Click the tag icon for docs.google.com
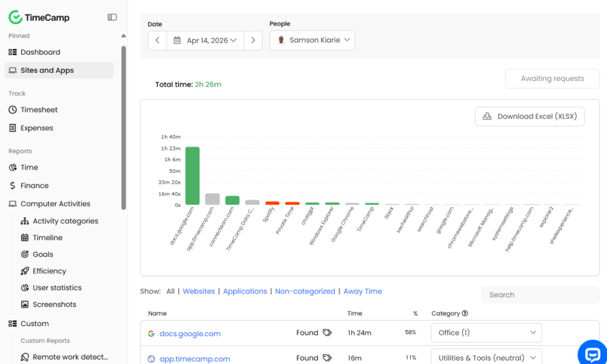Image resolution: width=607 pixels, height=364 pixels. click(327, 333)
